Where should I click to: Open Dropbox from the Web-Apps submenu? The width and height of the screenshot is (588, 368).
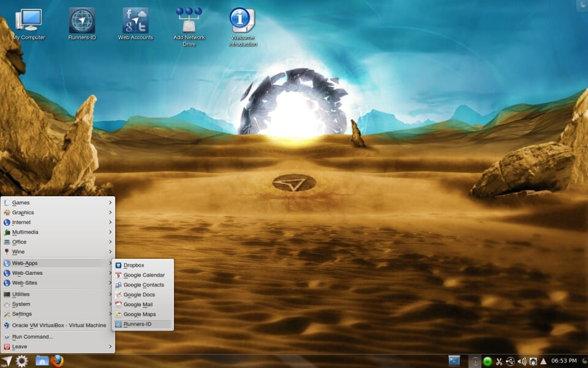click(143, 265)
